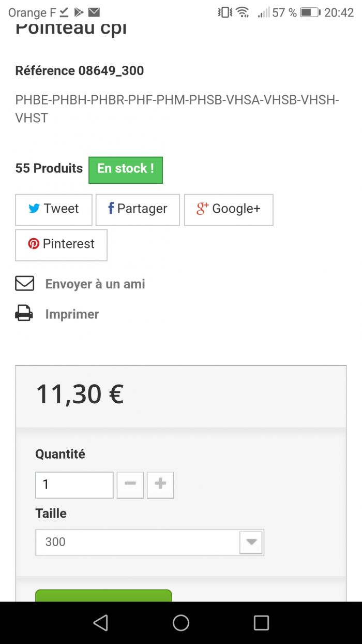
Task: Click the Imprimer link
Action: (x=72, y=314)
